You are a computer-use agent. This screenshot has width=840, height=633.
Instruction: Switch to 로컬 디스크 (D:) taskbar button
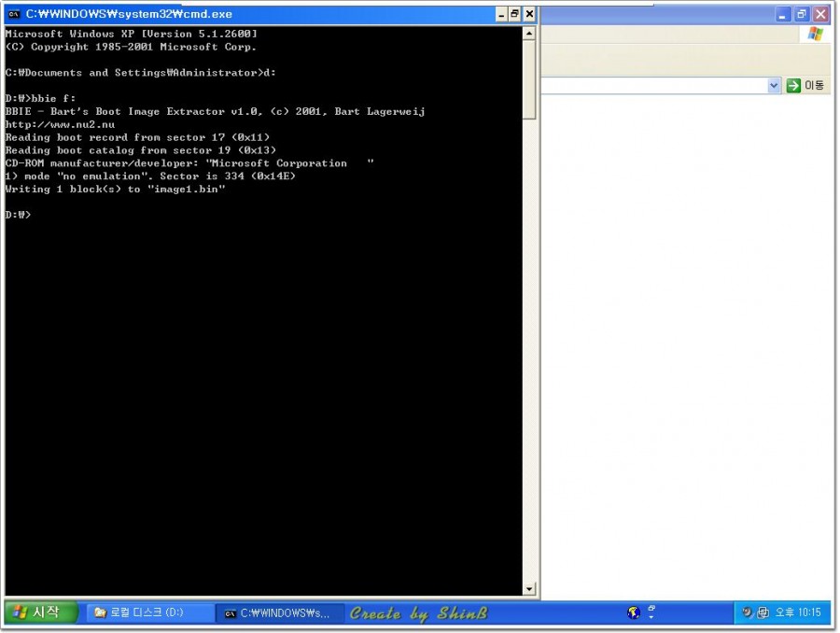tap(149, 612)
